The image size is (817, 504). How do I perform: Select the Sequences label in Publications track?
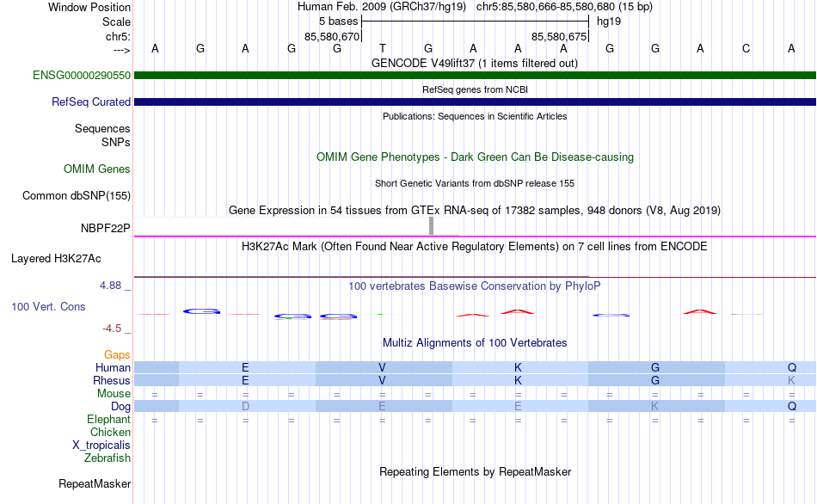(102, 128)
